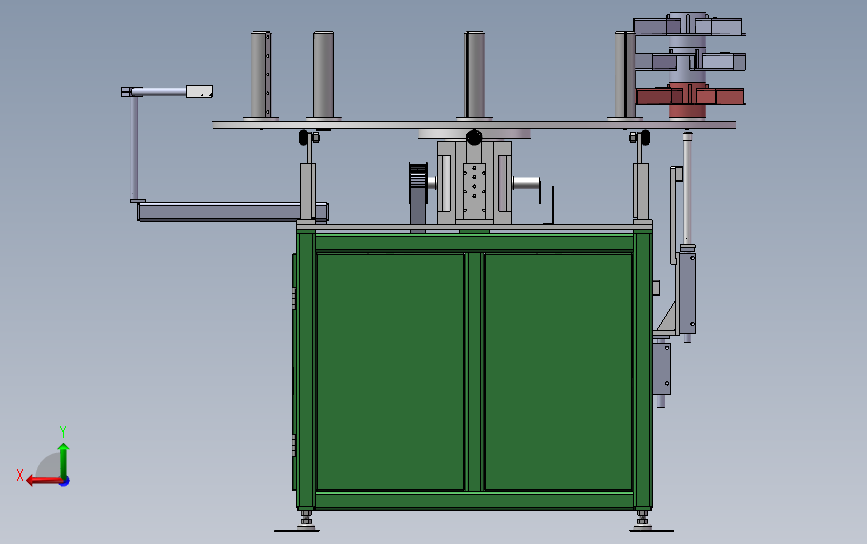Pick the black knob above left support column

[304, 137]
